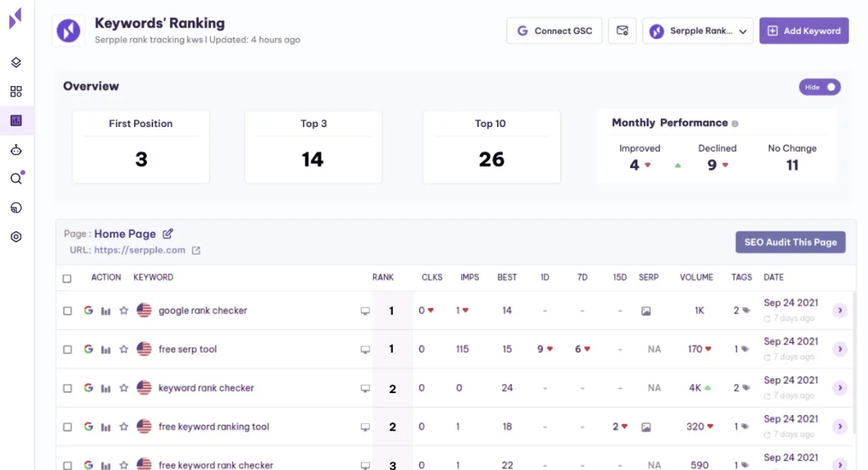Open the Serpple Rank project dropdown
This screenshot has height=470, width=868.
pyautogui.click(x=698, y=31)
